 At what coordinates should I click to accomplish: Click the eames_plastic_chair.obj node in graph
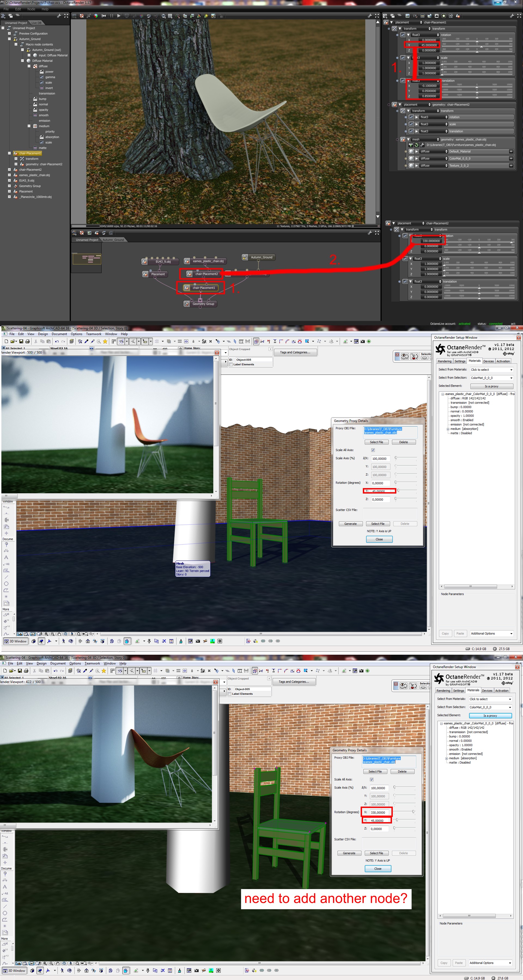click(208, 261)
